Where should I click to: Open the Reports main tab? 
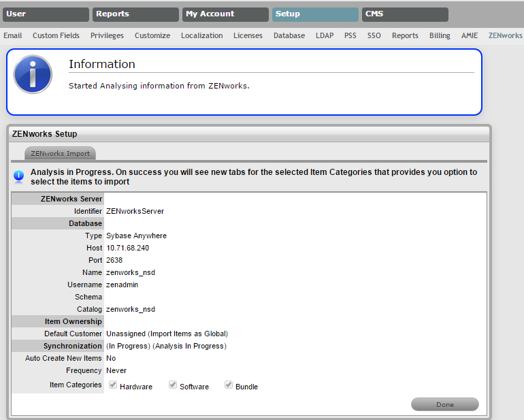click(135, 14)
